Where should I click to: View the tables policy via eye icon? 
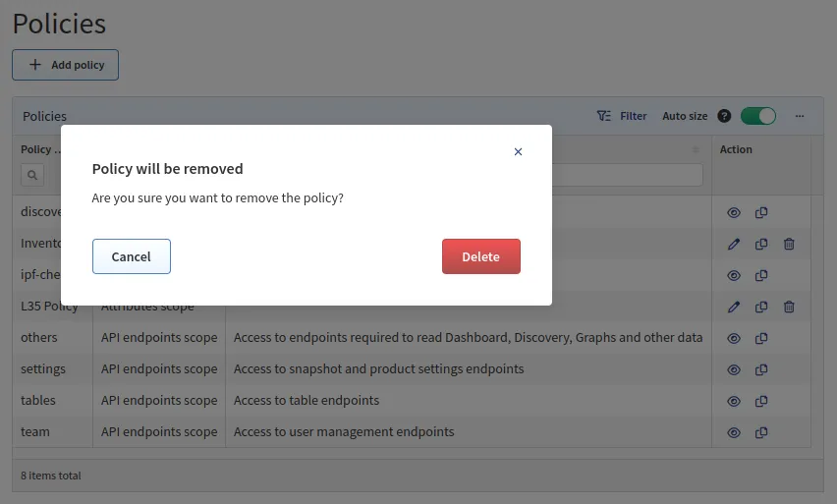(x=733, y=401)
